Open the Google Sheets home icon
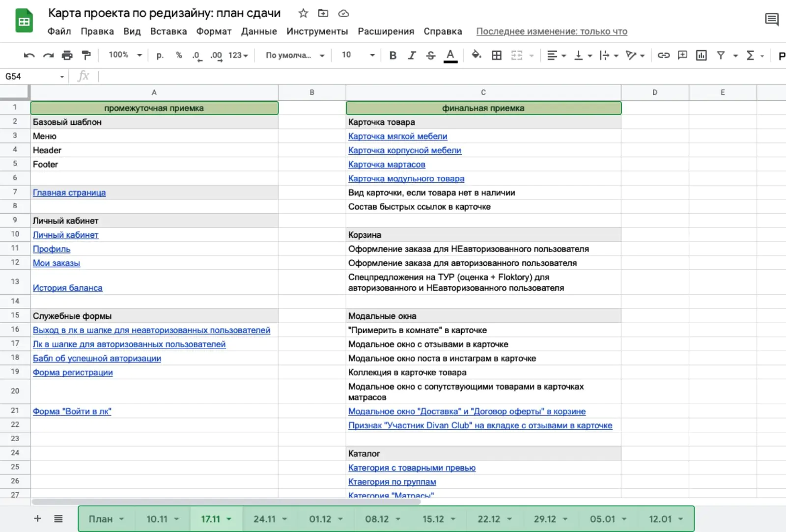Image resolution: width=786 pixels, height=532 pixels. click(24, 21)
